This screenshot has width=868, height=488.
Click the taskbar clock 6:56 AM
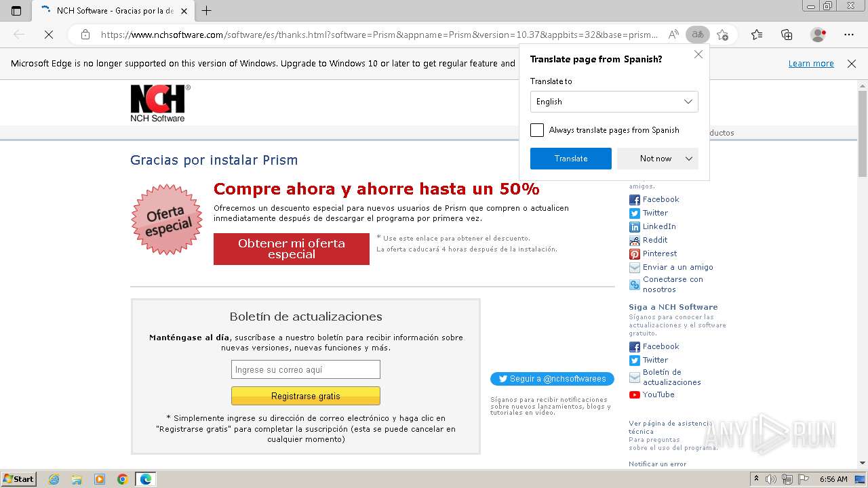coord(833,479)
